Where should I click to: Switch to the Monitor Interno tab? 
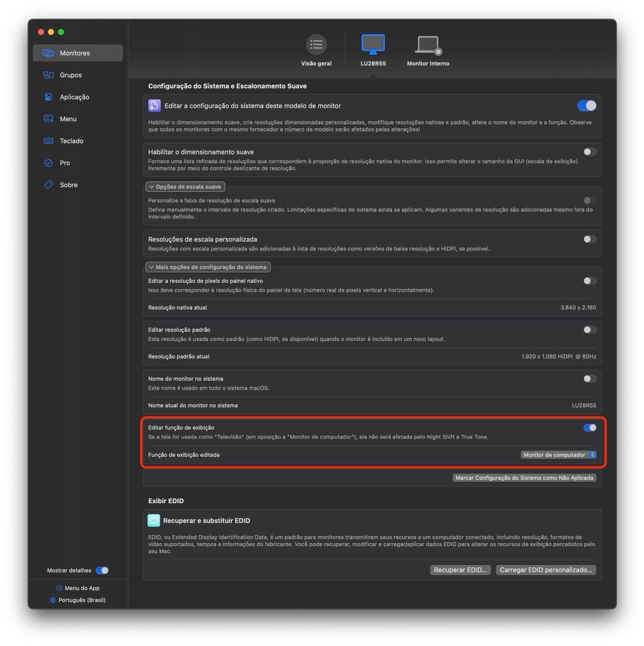pos(428,50)
